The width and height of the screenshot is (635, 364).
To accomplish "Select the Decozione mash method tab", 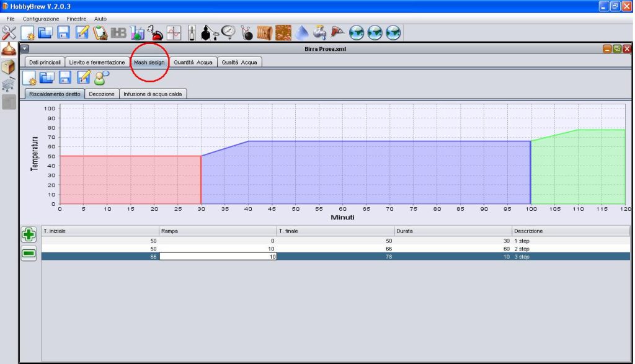I will 102,94.
